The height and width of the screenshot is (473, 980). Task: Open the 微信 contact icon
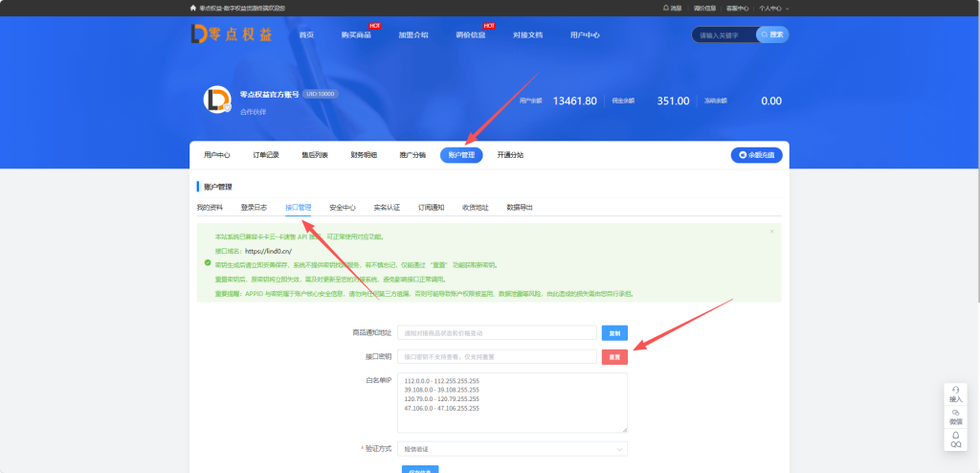[x=955, y=416]
